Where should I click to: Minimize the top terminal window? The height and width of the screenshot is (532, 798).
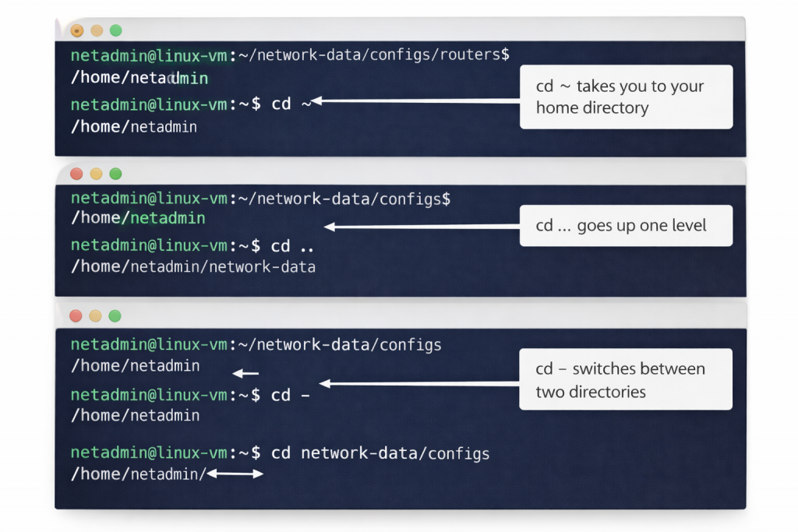tap(97, 31)
